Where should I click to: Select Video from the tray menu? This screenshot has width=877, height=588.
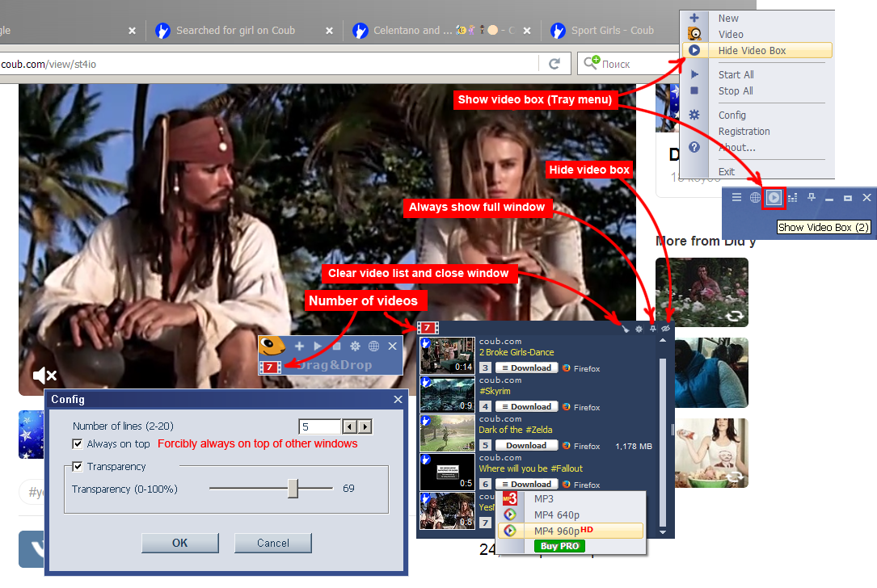point(731,34)
